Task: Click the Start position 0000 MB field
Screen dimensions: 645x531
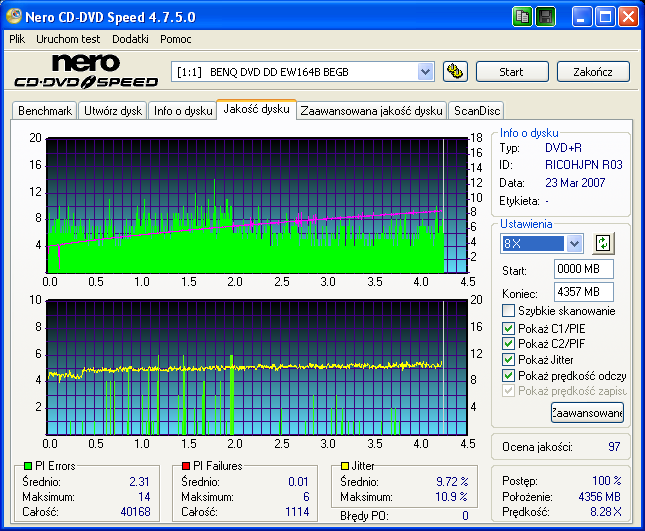Action: coord(583,269)
